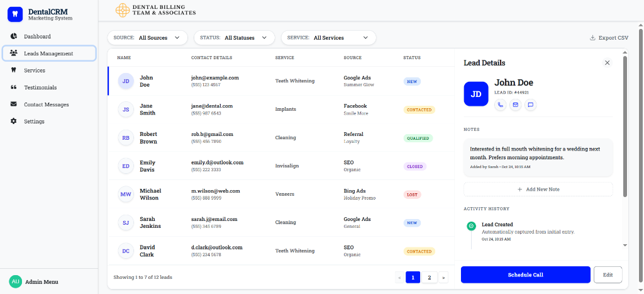Open the Status filter dropdown
This screenshot has height=294, width=644.
tap(234, 37)
